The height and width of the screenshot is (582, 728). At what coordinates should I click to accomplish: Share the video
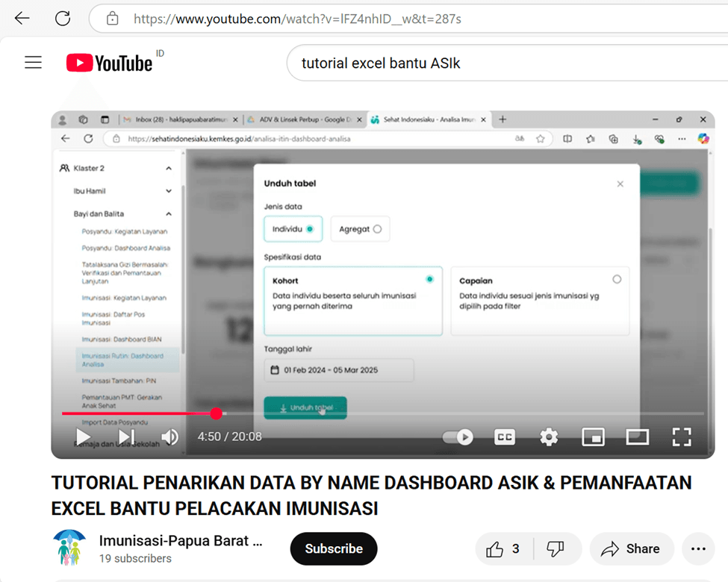tap(632, 549)
